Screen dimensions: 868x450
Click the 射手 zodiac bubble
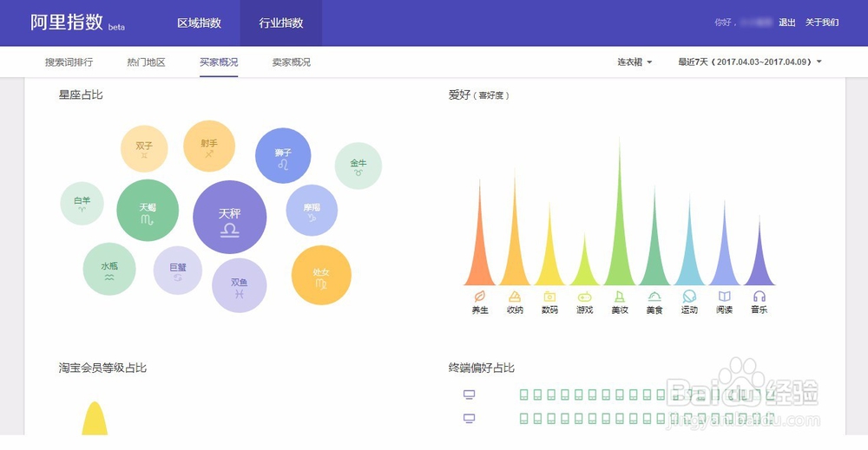click(209, 146)
